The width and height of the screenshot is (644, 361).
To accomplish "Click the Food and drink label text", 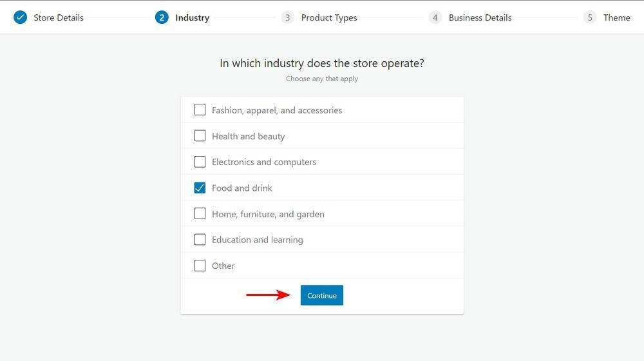I will tap(242, 188).
